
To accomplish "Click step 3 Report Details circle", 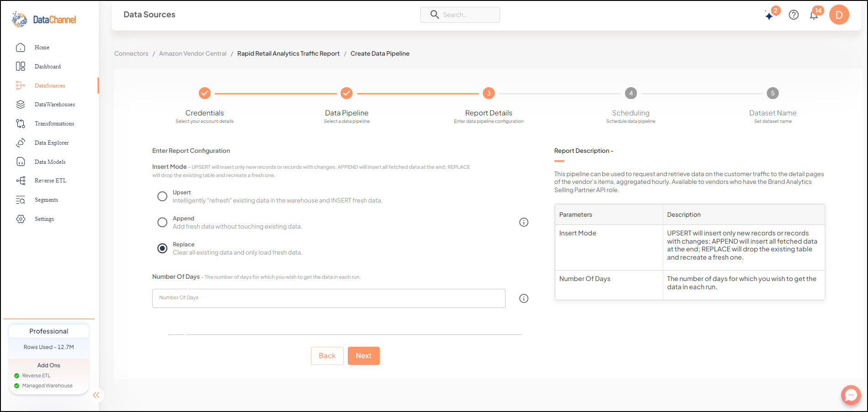I will coord(489,93).
